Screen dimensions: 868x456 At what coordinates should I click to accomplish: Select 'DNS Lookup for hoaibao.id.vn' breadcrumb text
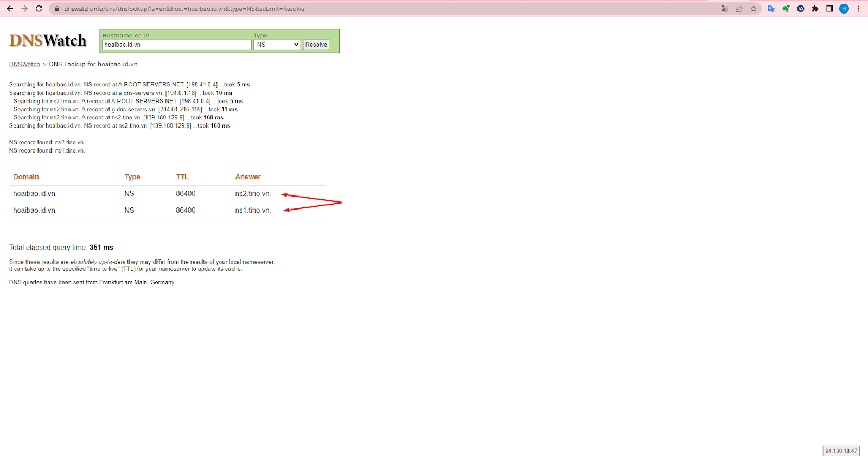pyautogui.click(x=93, y=64)
